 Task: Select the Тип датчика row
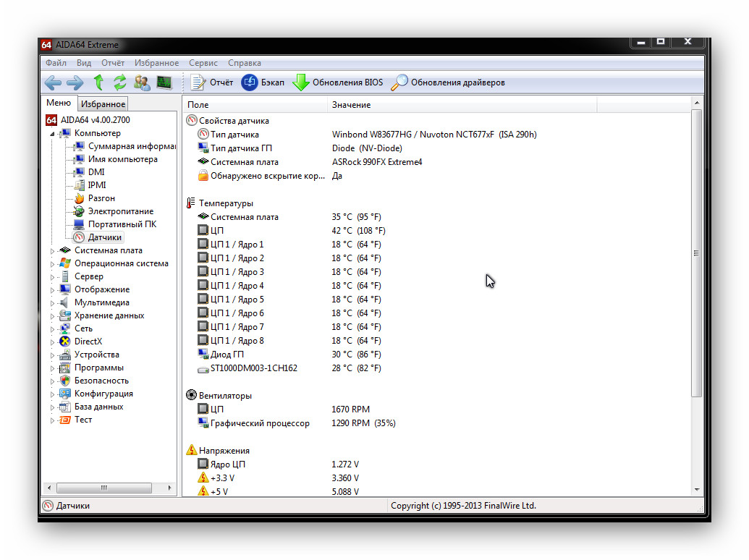(x=367, y=135)
